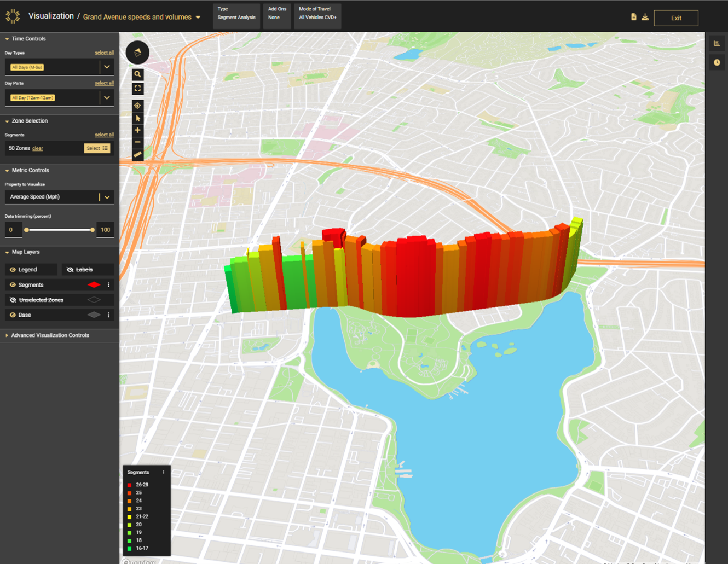Select the ruler measure tool
The width and height of the screenshot is (728, 564).
point(137,155)
